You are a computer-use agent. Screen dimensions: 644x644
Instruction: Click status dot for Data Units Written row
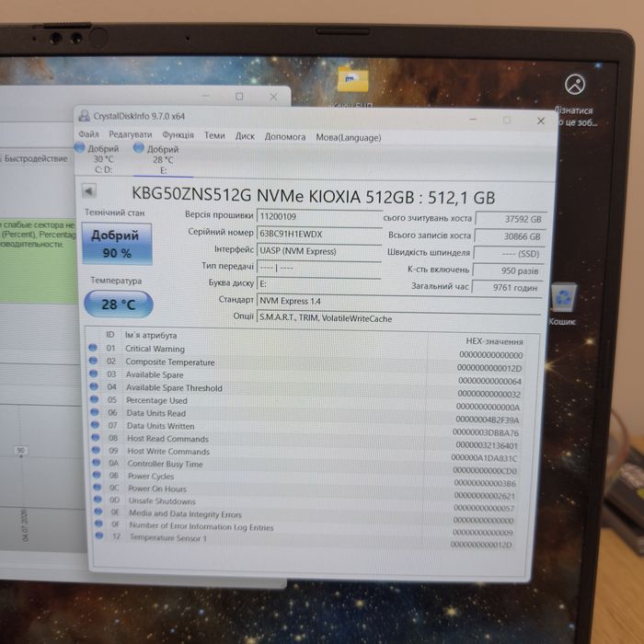pos(96,425)
